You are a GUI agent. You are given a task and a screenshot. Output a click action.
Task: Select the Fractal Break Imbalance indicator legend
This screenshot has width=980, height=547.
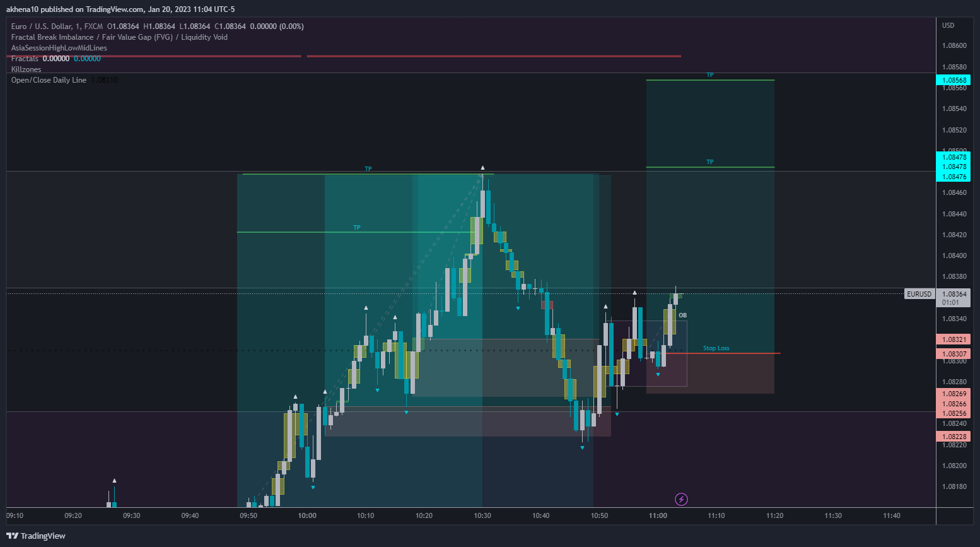tap(119, 37)
